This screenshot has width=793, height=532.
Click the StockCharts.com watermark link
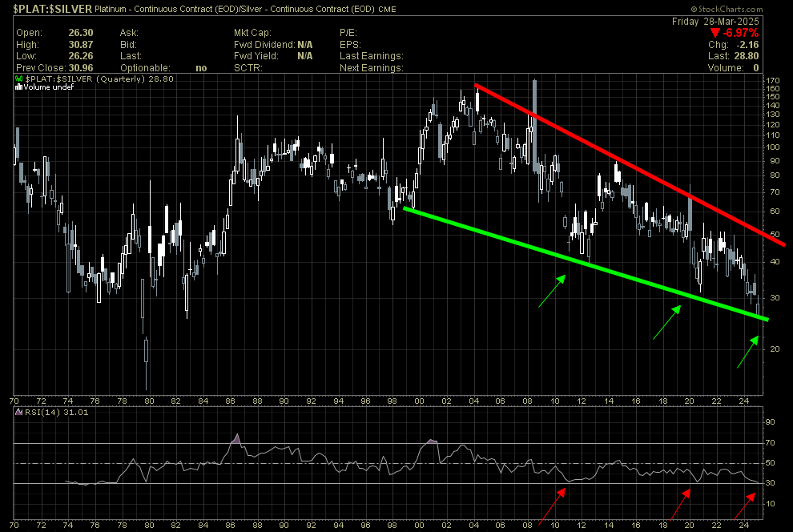click(752, 10)
